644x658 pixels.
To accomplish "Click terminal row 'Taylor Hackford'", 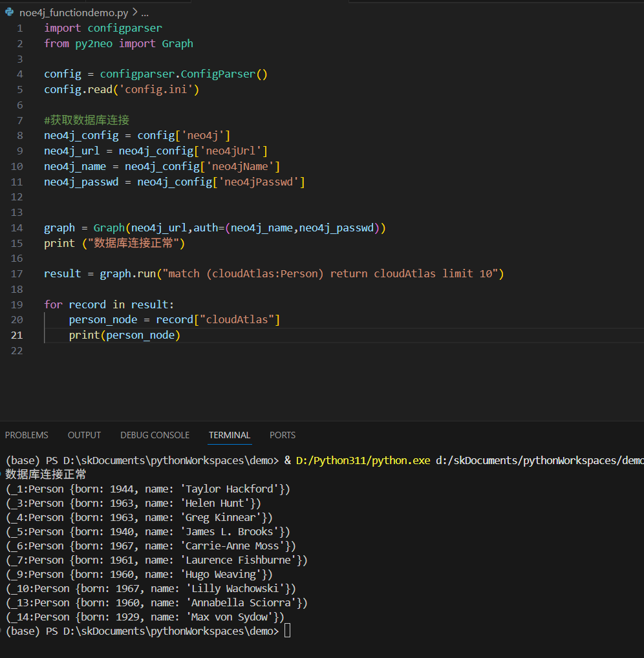I will [148, 489].
